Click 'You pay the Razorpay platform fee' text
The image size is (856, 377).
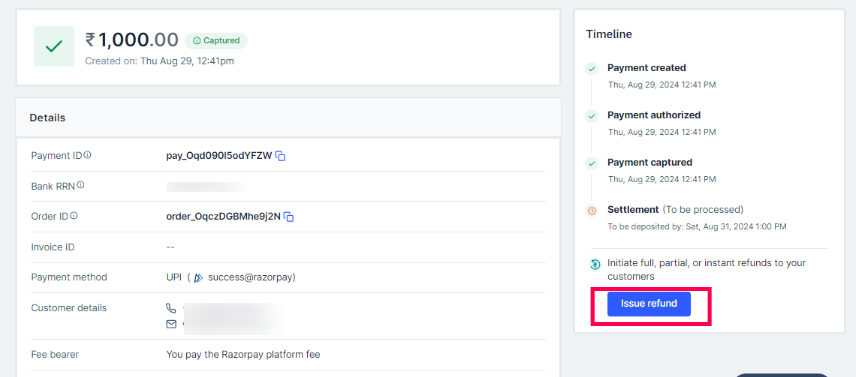click(243, 355)
